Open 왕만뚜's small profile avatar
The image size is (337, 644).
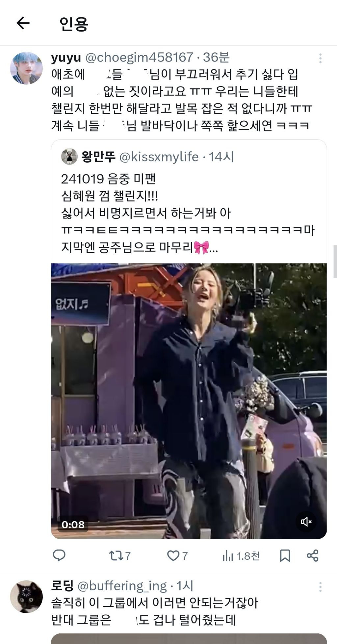69,157
